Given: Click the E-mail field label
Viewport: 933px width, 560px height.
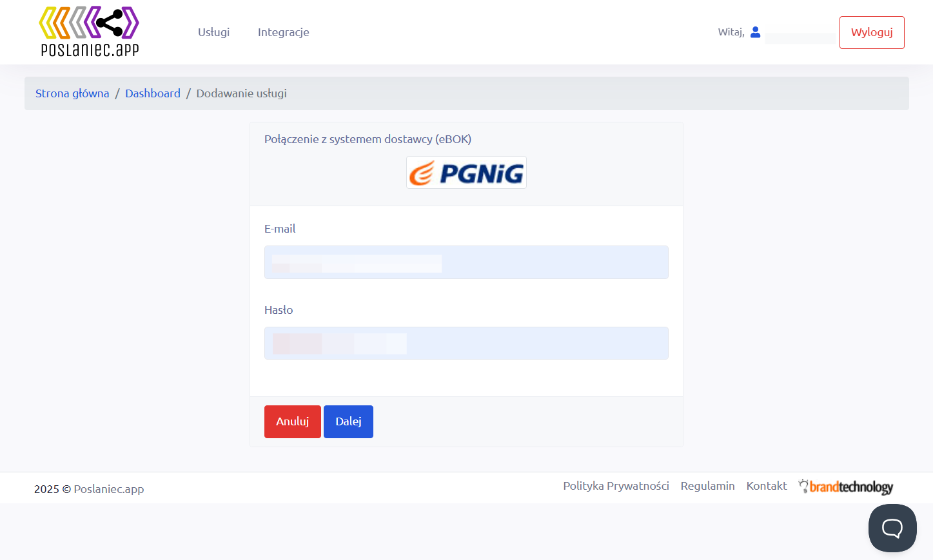Looking at the screenshot, I should tap(280, 229).
